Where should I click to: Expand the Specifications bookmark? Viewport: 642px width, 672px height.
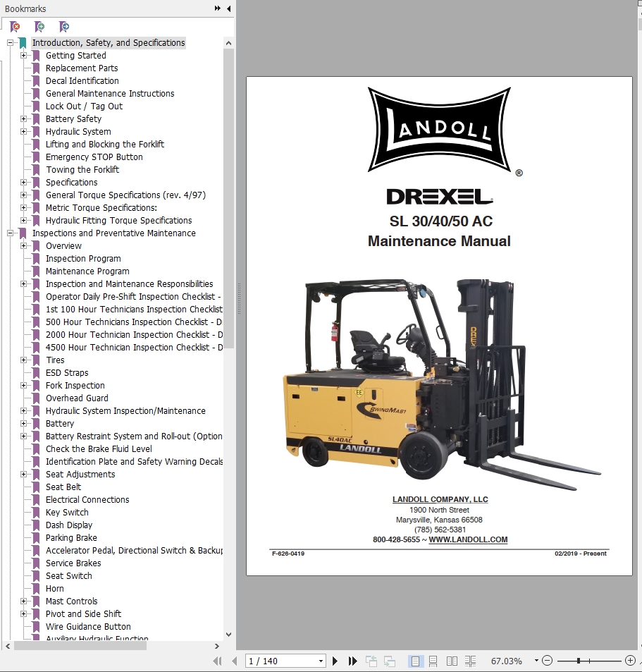coord(23,182)
